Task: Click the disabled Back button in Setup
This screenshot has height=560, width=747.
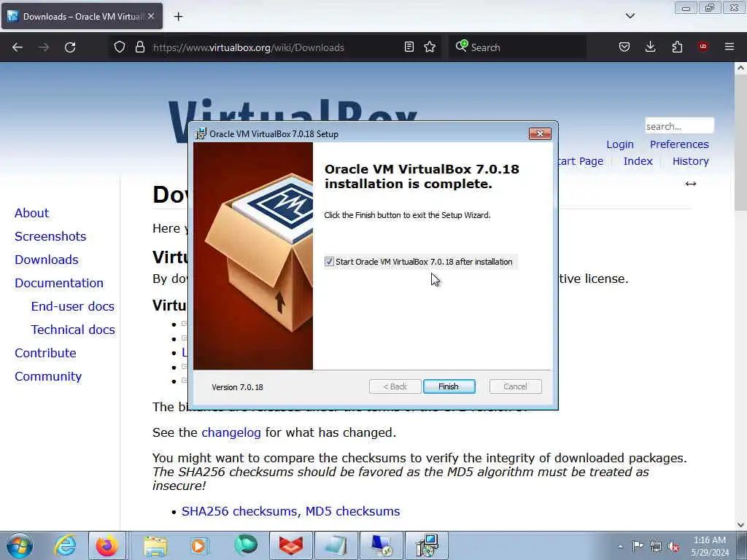Action: [x=395, y=386]
